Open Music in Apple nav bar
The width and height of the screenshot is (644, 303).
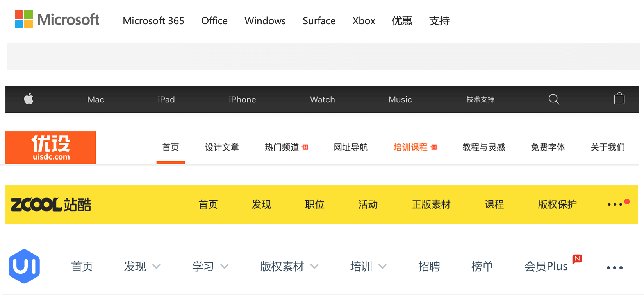point(400,100)
